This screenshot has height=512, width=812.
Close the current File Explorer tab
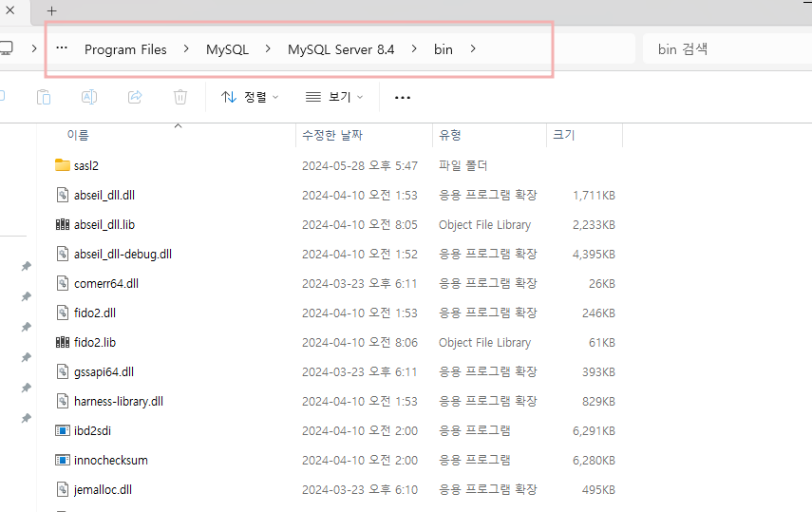9,10
